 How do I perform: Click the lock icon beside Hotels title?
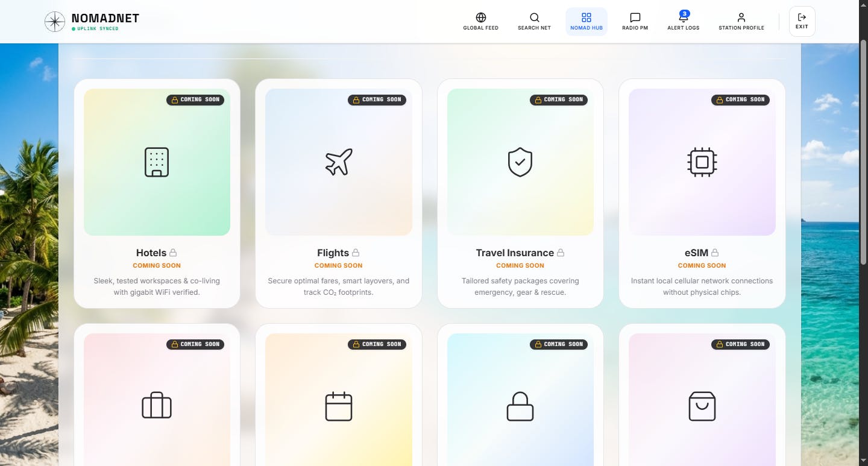tap(173, 253)
